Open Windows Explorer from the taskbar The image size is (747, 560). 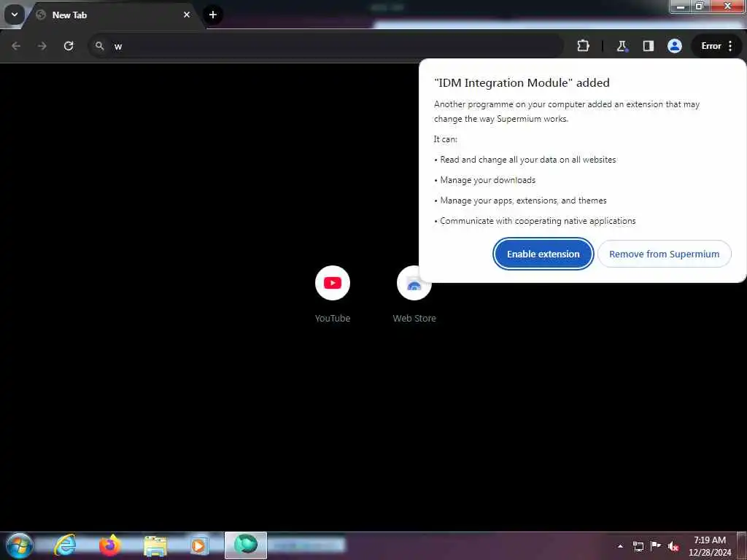pyautogui.click(x=155, y=545)
